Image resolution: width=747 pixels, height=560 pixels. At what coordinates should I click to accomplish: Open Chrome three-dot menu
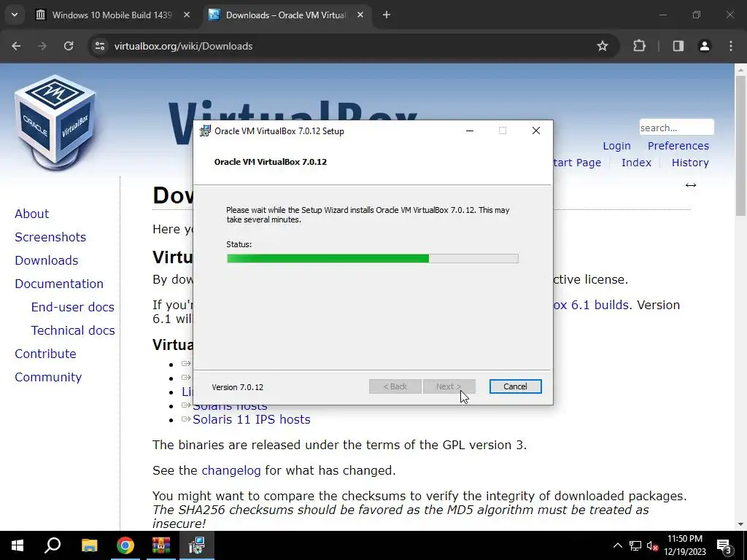[x=731, y=46]
